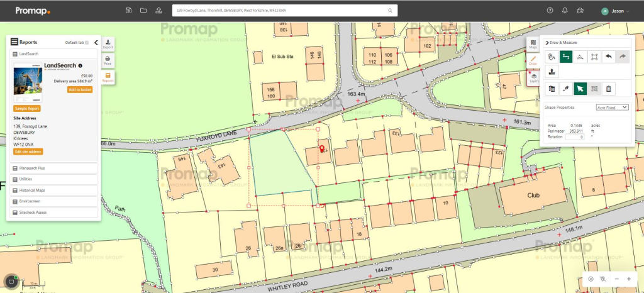Expand the LandSearch section header
The width and height of the screenshot is (644, 293).
pyautogui.click(x=53, y=53)
